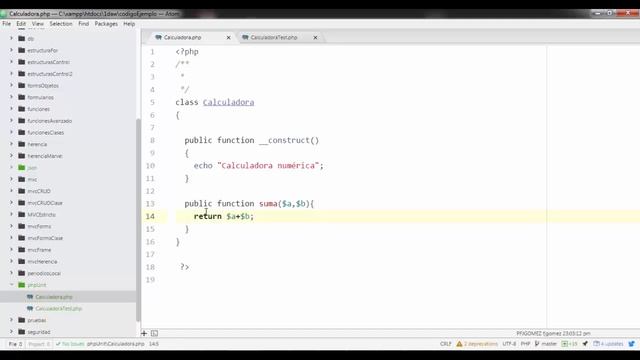Click the tree view vertical scrollbar

(138, 220)
